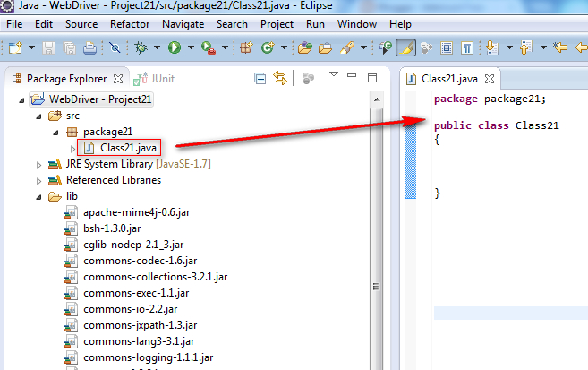Open the Package Explorer View Menu triangle
Viewport: 588px width, 370px height.
334,74
